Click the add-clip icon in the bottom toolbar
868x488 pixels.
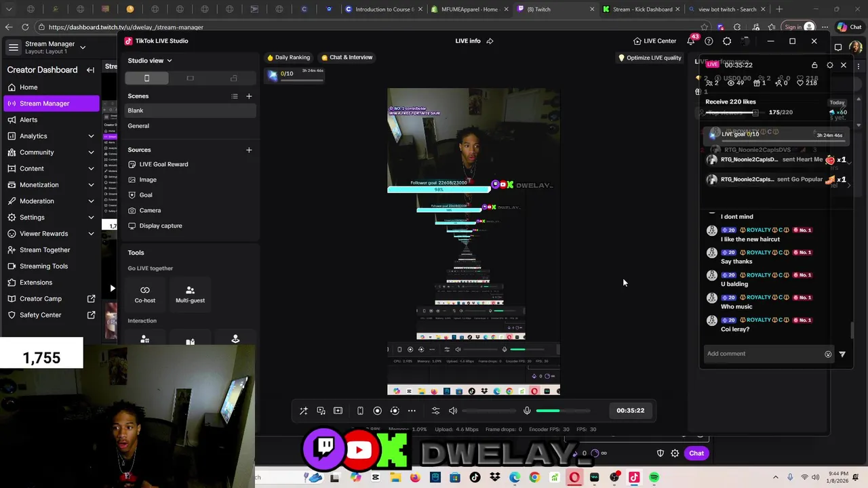pos(338,411)
